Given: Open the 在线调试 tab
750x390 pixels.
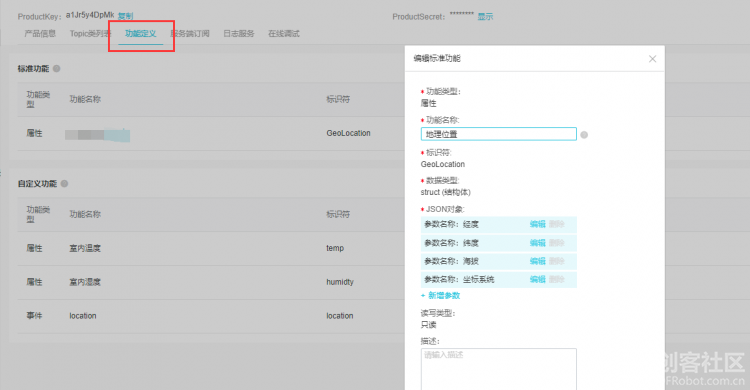Looking at the screenshot, I should tap(284, 33).
